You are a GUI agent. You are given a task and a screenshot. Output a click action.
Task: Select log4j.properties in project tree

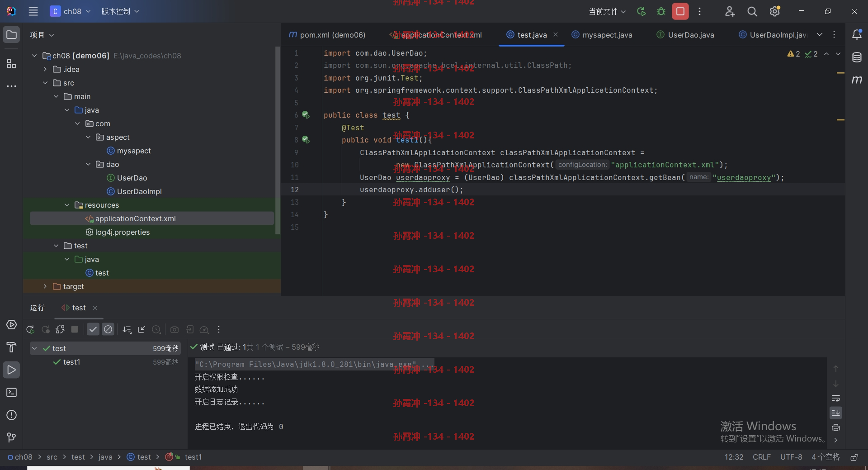point(118,232)
